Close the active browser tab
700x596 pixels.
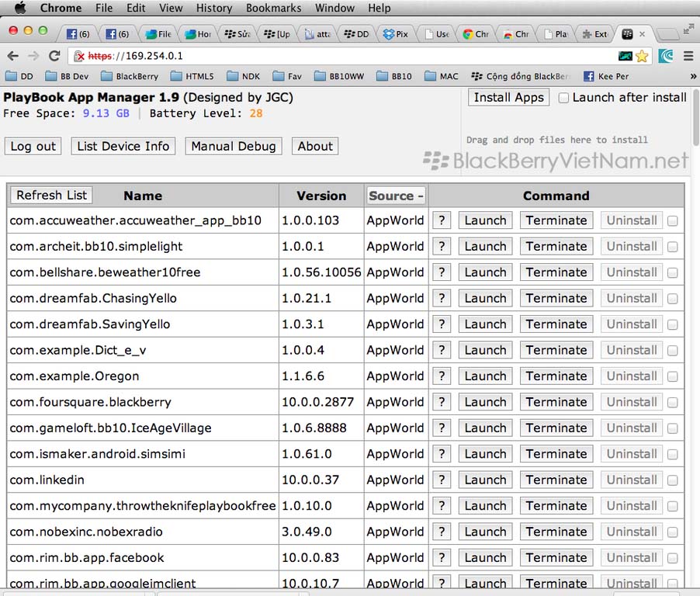(642, 34)
